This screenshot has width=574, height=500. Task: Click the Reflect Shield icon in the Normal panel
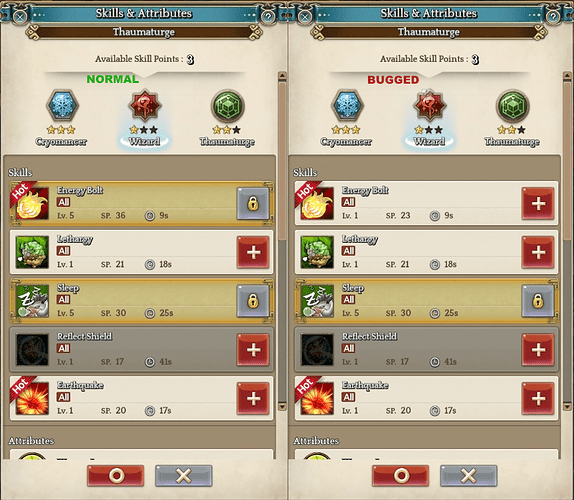[32, 350]
